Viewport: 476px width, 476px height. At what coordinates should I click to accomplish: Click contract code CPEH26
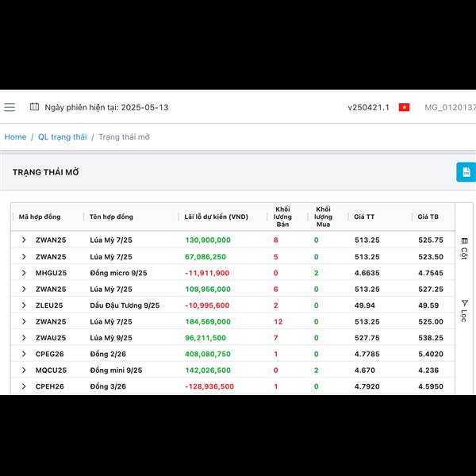click(x=50, y=386)
